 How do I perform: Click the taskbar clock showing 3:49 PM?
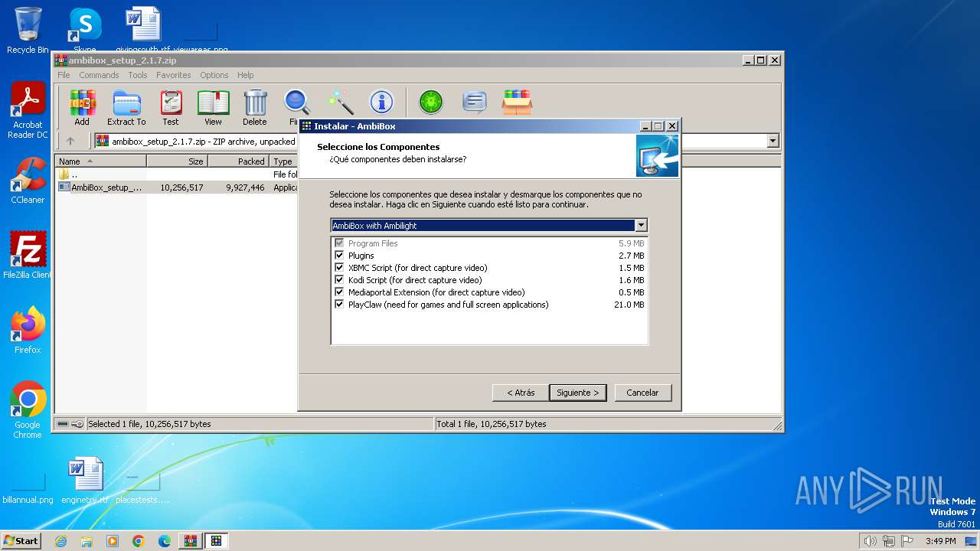(x=940, y=541)
